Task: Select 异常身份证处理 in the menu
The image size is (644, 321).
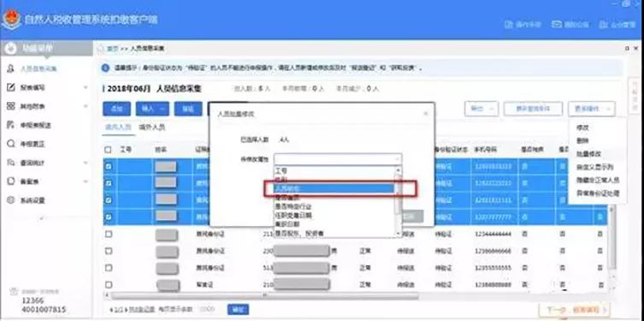Action: click(598, 193)
